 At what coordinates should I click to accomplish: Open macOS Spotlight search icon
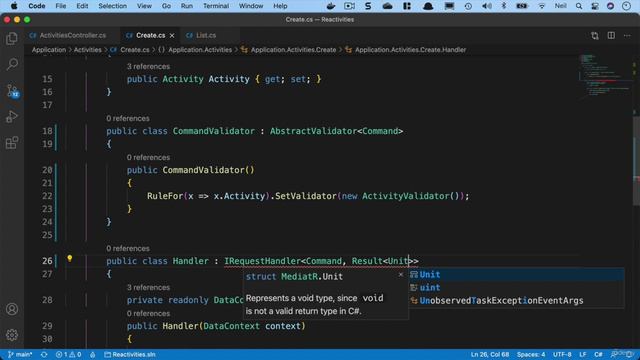click(x=579, y=6)
